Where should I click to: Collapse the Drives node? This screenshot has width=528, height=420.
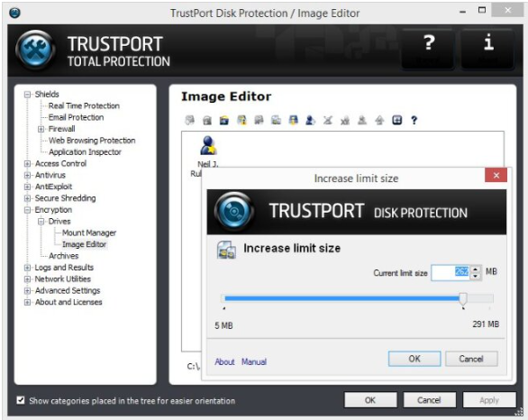click(x=41, y=222)
